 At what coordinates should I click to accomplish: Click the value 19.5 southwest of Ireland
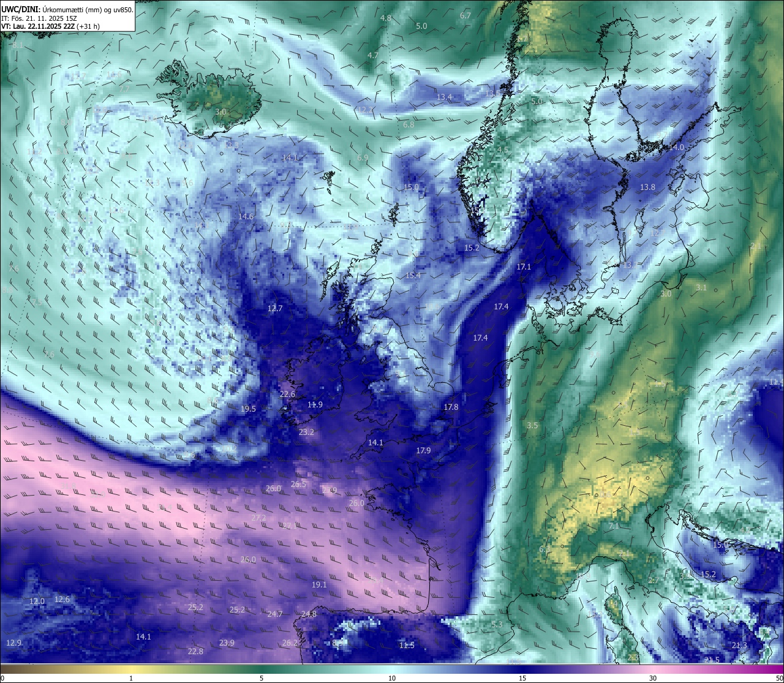click(x=248, y=409)
